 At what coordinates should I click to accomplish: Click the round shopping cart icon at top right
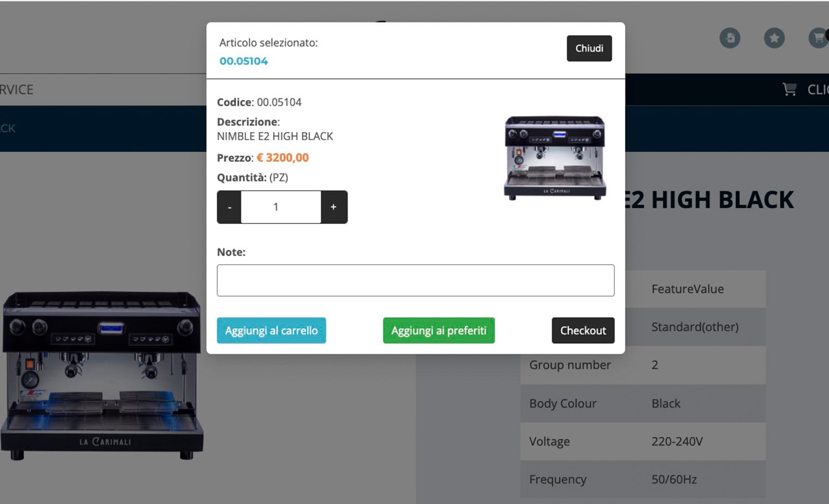coord(817,38)
